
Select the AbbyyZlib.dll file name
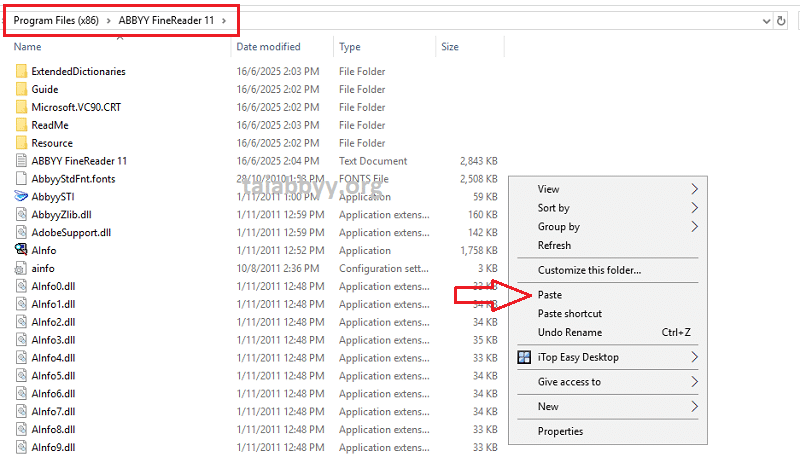(62, 214)
